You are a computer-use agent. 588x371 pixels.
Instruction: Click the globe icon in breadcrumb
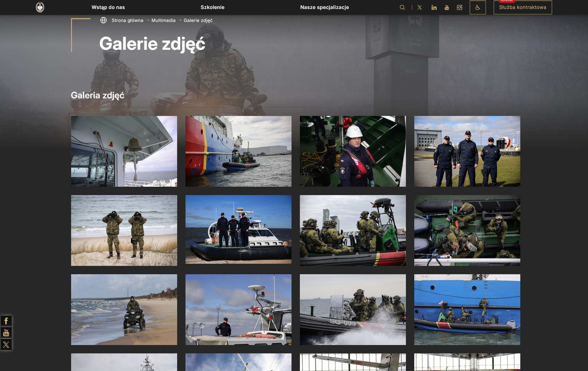click(x=104, y=20)
